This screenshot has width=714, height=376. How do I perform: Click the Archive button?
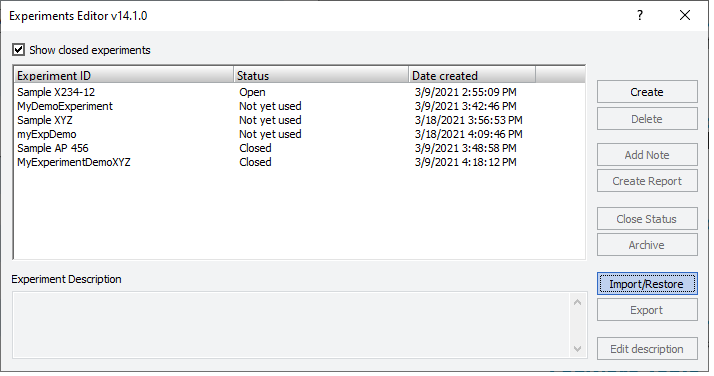(647, 245)
